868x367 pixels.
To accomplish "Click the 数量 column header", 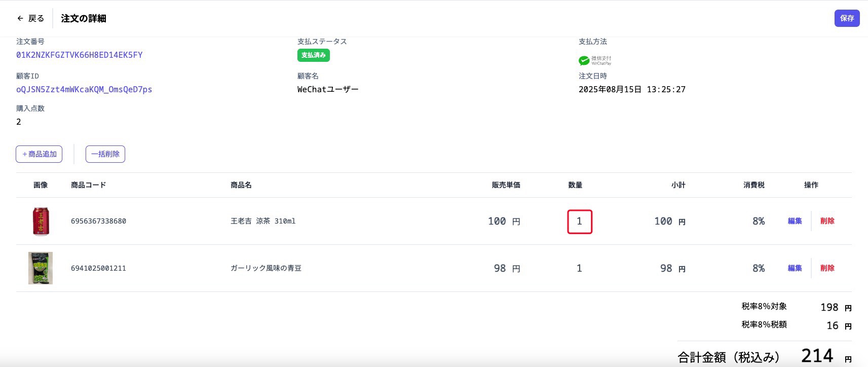I will (575, 185).
